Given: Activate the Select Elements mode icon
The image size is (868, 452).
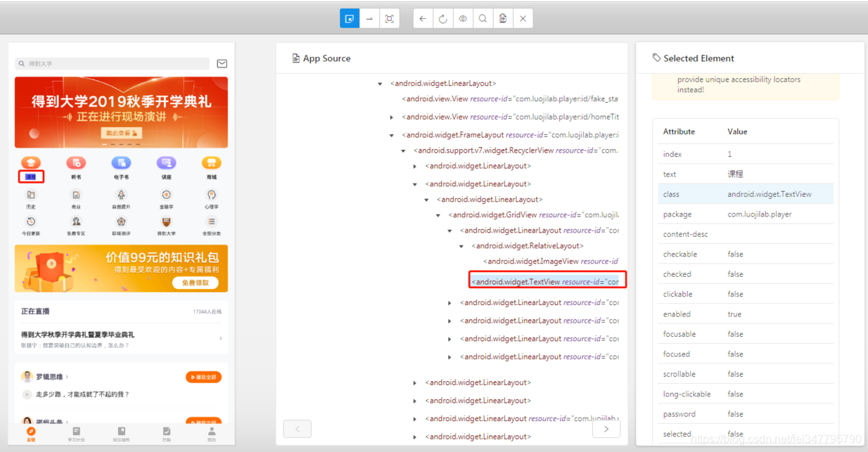Looking at the screenshot, I should [350, 19].
